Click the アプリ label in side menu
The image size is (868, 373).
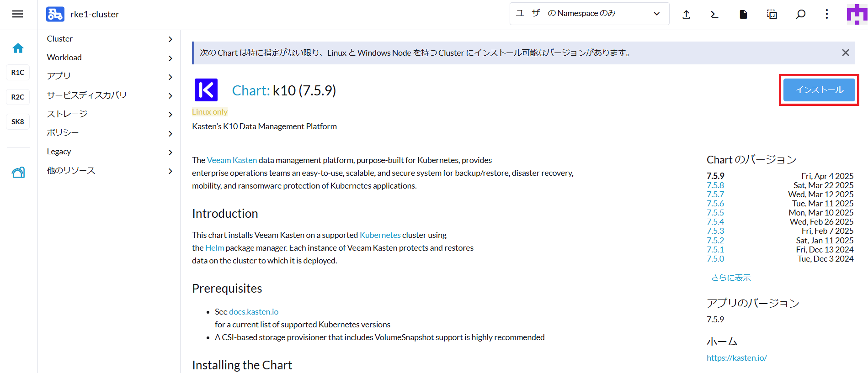59,76
